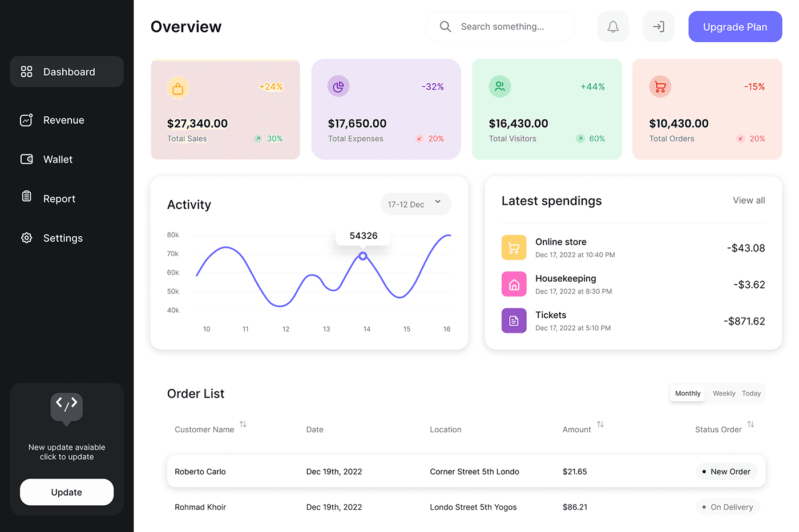Open Revenue in the sidebar
The width and height of the screenshot is (799, 532).
pyautogui.click(x=63, y=120)
